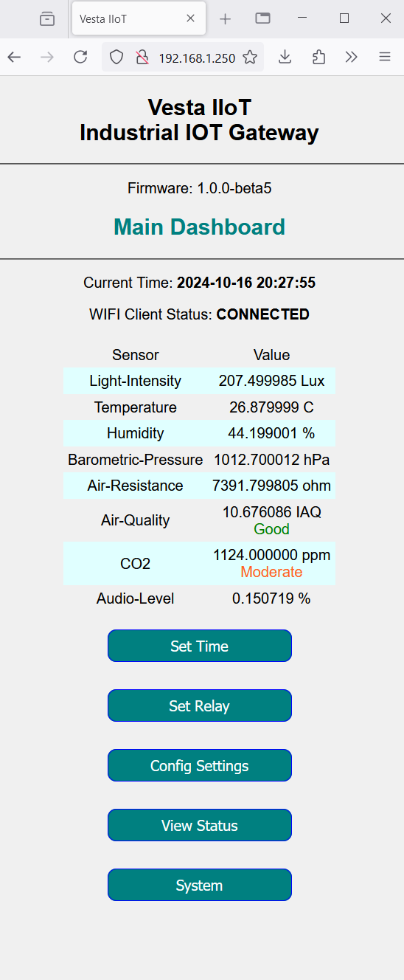Close the Vesta IIoT tab
This screenshot has width=404, height=980.
click(190, 18)
